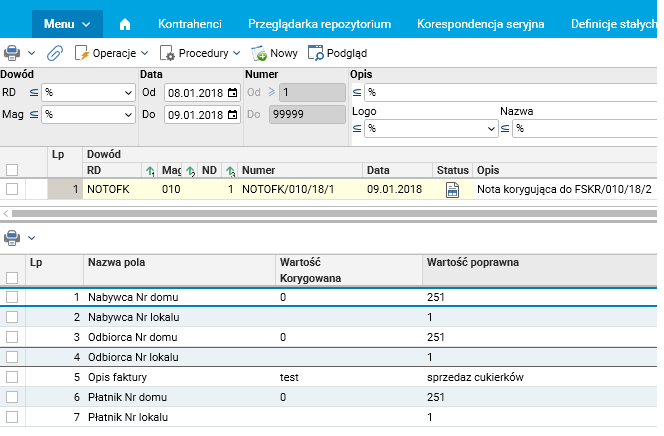The image size is (664, 436).
Task: Click the printer icon in the upper toolbar
Action: [x=12, y=52]
